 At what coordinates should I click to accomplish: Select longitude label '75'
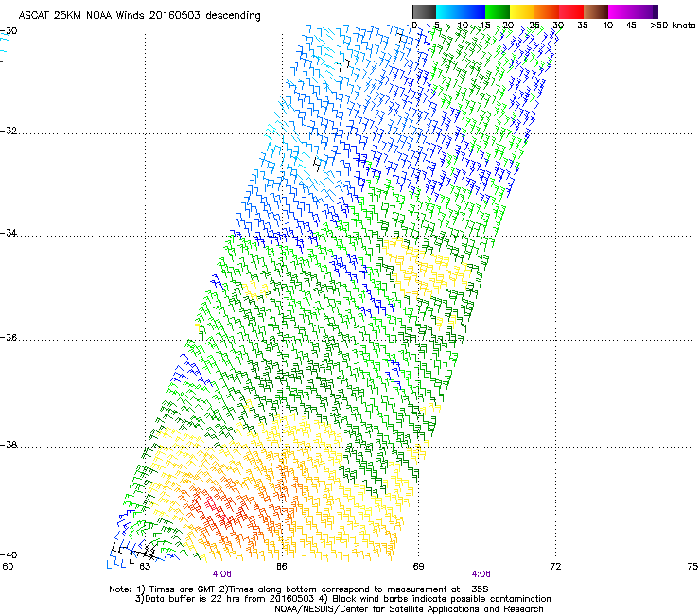pyautogui.click(x=692, y=567)
